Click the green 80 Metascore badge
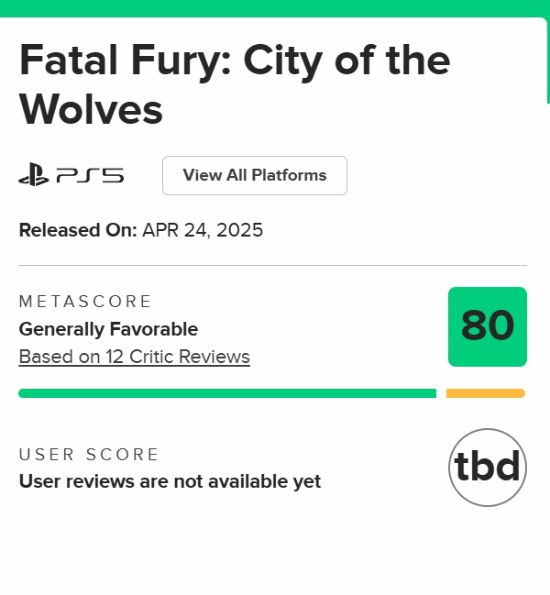This screenshot has width=550, height=595. [487, 327]
